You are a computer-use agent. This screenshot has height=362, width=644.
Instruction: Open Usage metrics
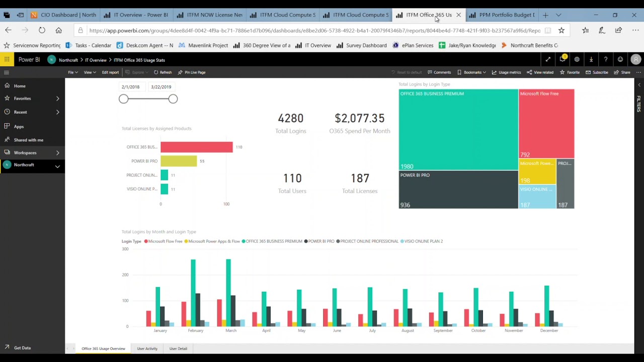[x=506, y=72]
